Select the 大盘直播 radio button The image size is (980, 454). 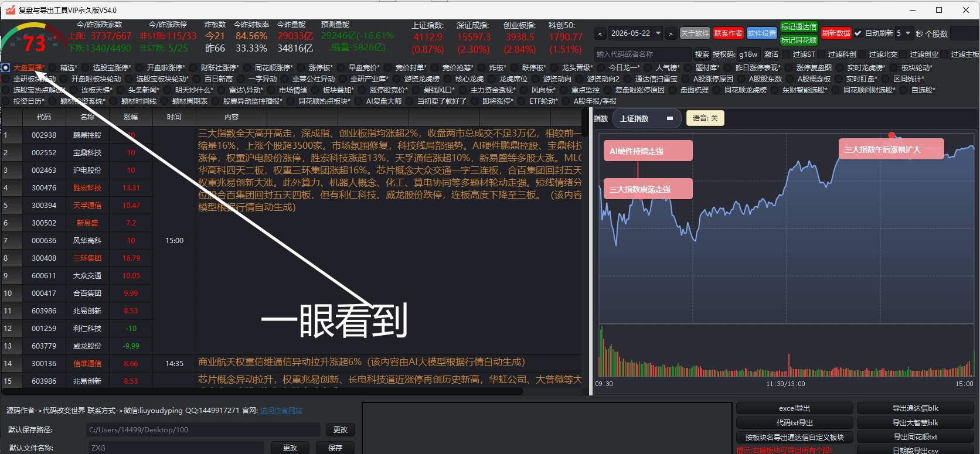pyautogui.click(x=5, y=68)
